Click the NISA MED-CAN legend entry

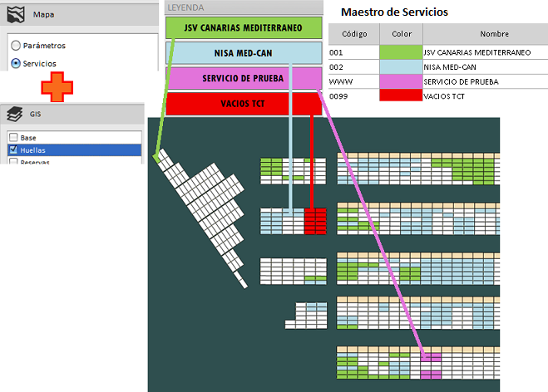(x=243, y=53)
